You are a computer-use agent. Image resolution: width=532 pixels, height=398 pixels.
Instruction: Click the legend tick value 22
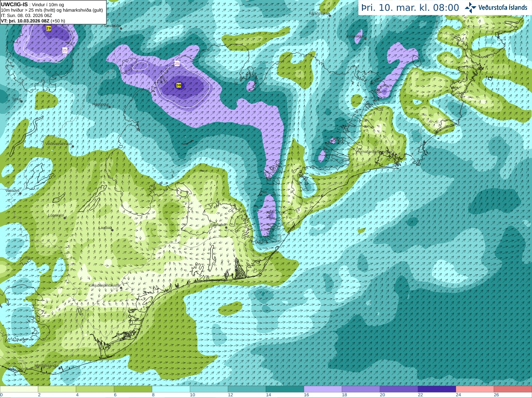click(420, 395)
